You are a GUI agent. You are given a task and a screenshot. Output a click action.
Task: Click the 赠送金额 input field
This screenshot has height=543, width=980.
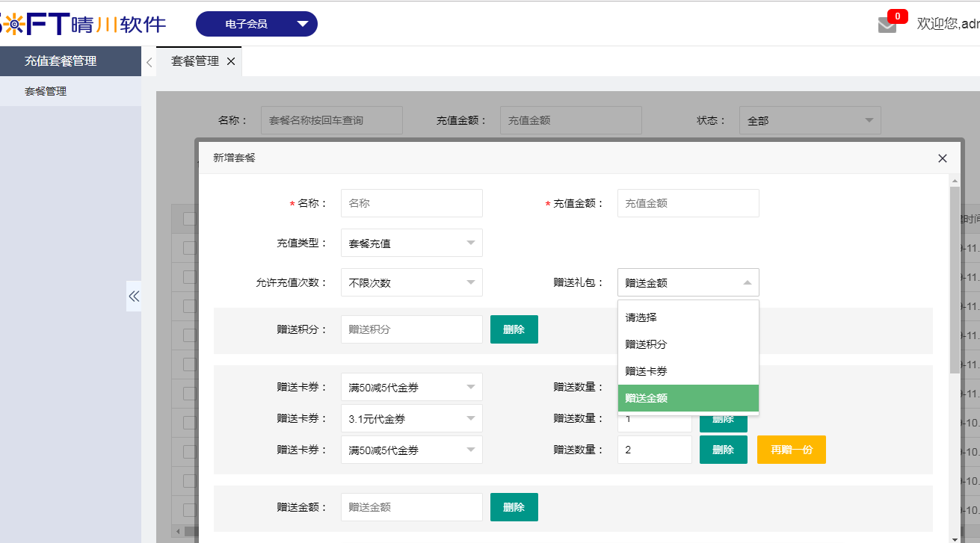pyautogui.click(x=411, y=507)
